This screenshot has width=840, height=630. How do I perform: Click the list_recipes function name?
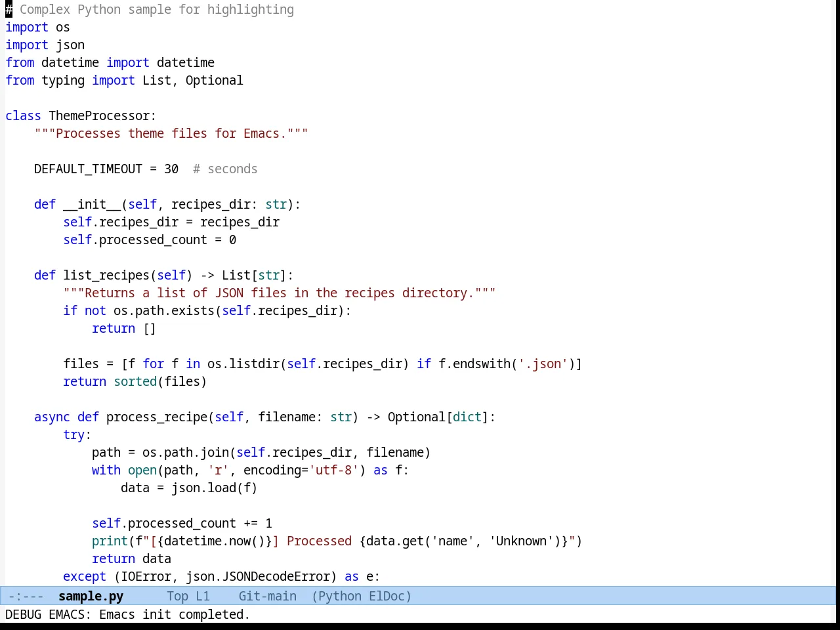[x=106, y=275]
